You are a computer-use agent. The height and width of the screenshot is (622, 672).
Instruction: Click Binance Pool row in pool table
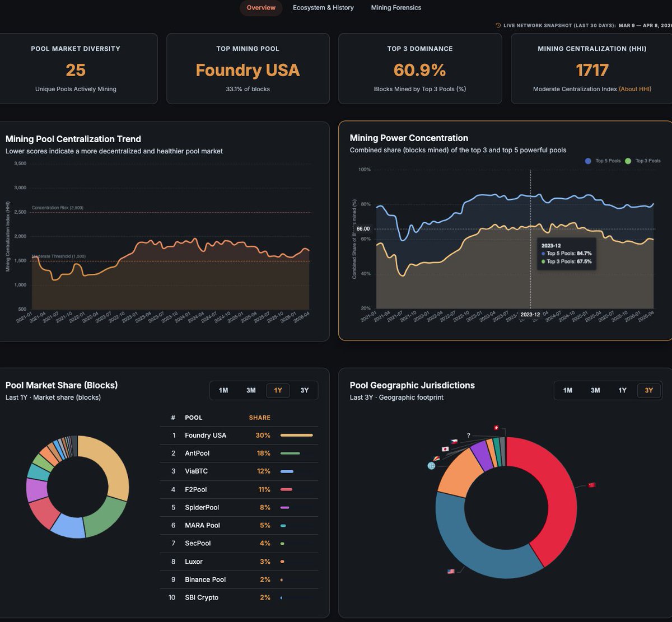point(239,579)
